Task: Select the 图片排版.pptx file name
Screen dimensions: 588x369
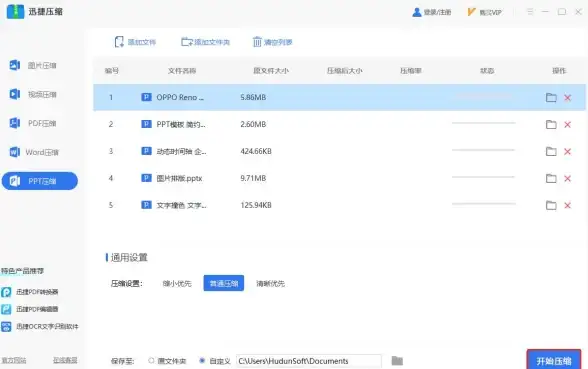Action: coord(179,178)
